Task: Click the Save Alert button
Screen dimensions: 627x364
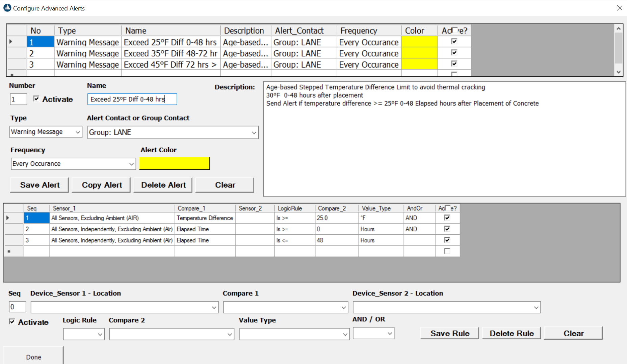Action: [x=40, y=185]
